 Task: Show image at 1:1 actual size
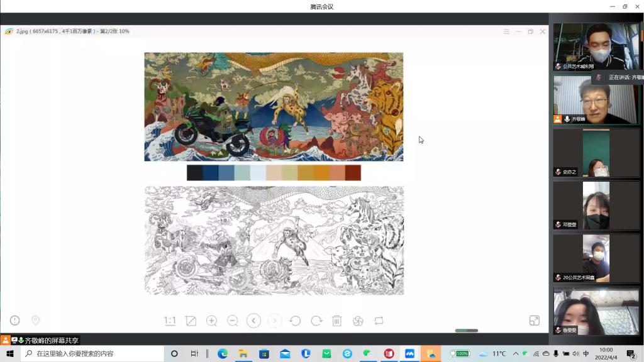click(170, 321)
